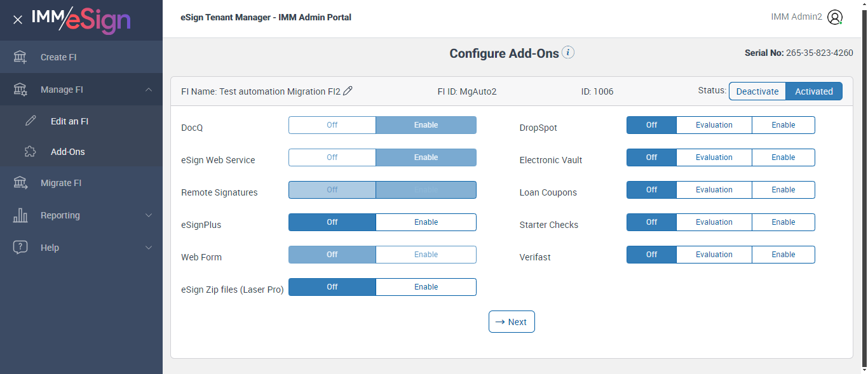Screen dimensions: 868x374
Task: Expand the Reporting menu chevron
Action: coord(149,215)
